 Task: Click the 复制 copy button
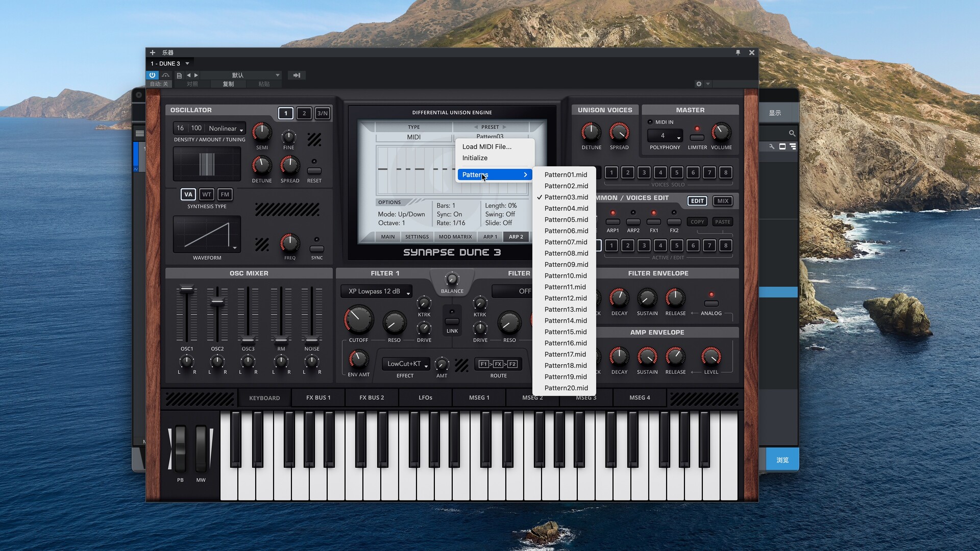click(x=228, y=84)
